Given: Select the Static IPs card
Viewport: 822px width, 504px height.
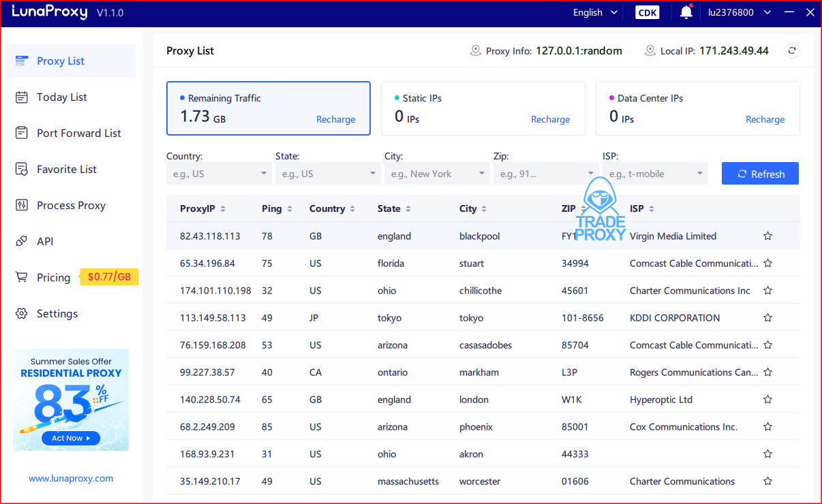Looking at the screenshot, I should tap(483, 108).
